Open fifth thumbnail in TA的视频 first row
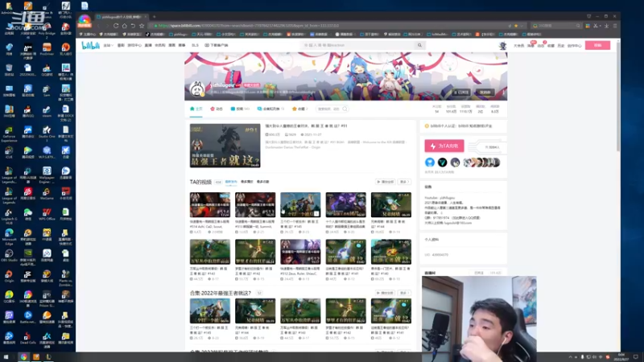Image resolution: width=644 pixels, height=362 pixels. [x=390, y=205]
